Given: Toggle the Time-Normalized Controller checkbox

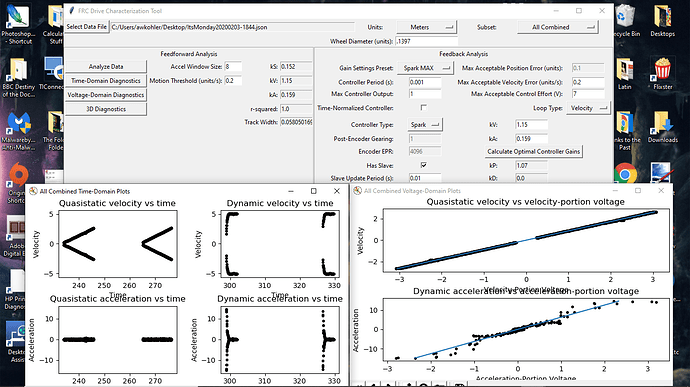Looking at the screenshot, I should point(424,107).
